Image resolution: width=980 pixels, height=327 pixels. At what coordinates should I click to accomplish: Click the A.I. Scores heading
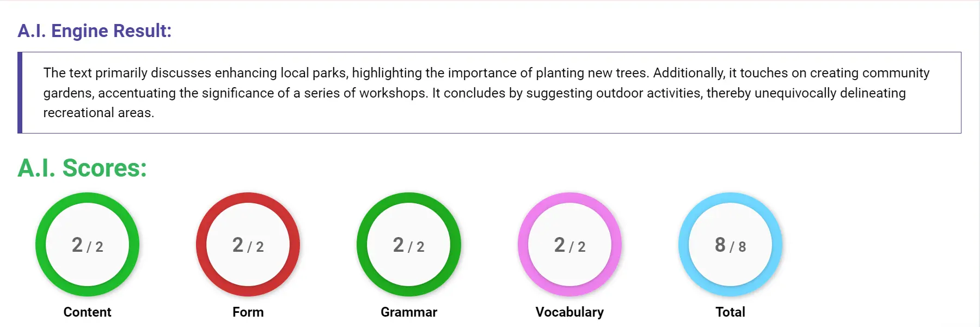[81, 168]
